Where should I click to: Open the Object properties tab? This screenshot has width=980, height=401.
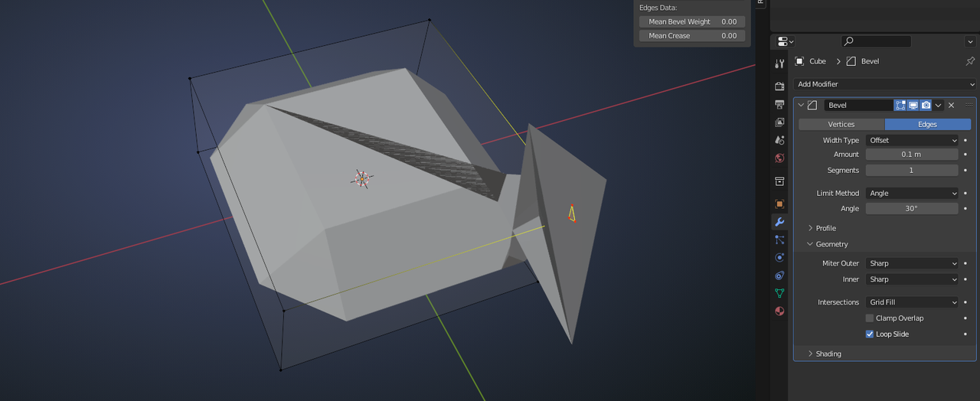pos(779,204)
